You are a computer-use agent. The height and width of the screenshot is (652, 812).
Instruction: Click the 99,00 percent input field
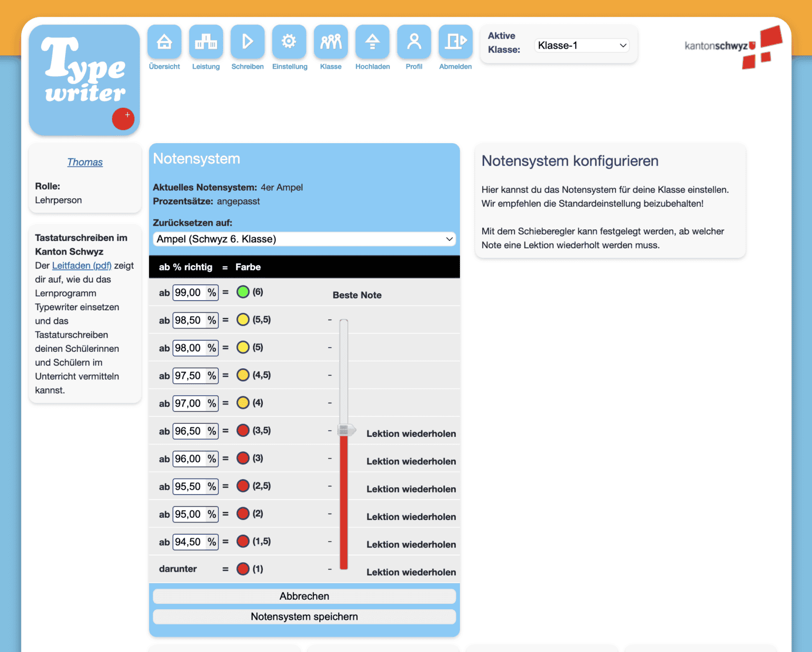click(x=189, y=293)
